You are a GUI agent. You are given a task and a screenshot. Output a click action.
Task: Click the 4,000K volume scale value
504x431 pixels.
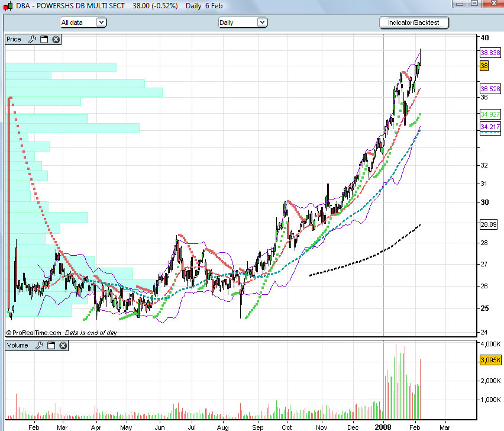pos(490,344)
